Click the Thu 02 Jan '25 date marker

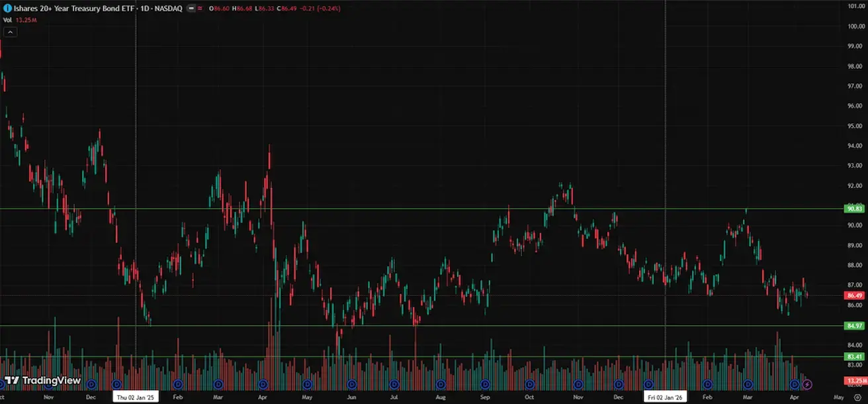click(x=136, y=397)
